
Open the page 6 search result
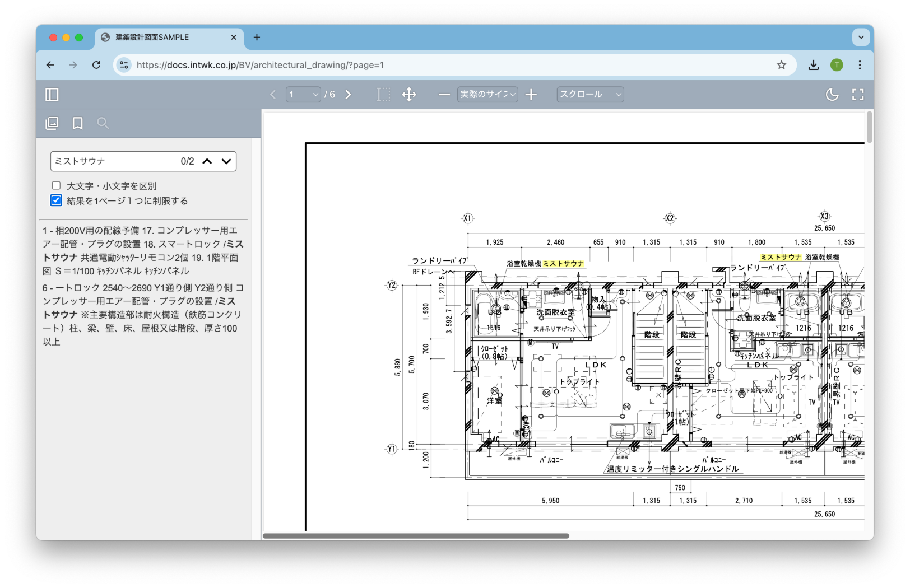tap(143, 314)
